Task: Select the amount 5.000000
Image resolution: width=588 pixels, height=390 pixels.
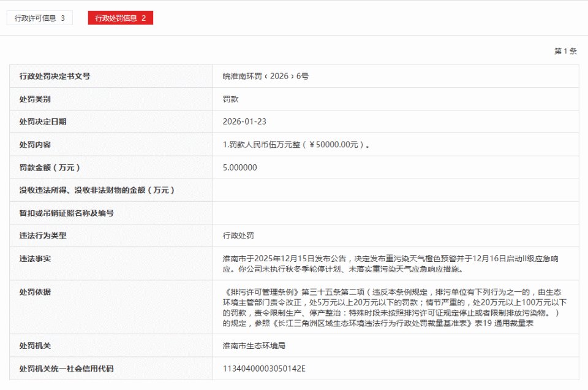Action: coord(239,167)
